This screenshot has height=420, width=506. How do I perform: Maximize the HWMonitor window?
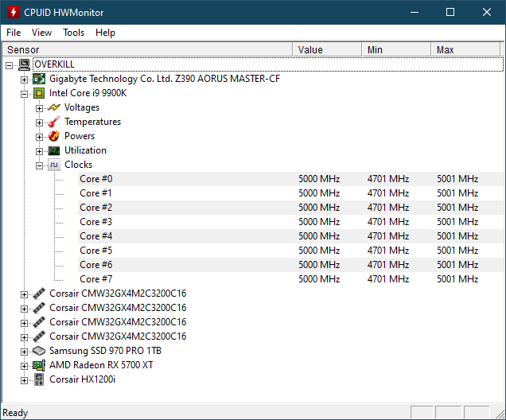point(450,12)
